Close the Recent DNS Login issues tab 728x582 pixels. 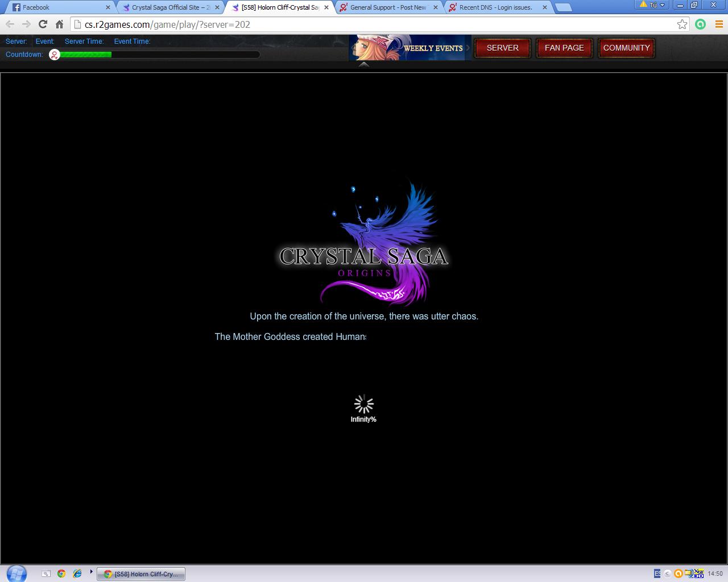tap(544, 7)
